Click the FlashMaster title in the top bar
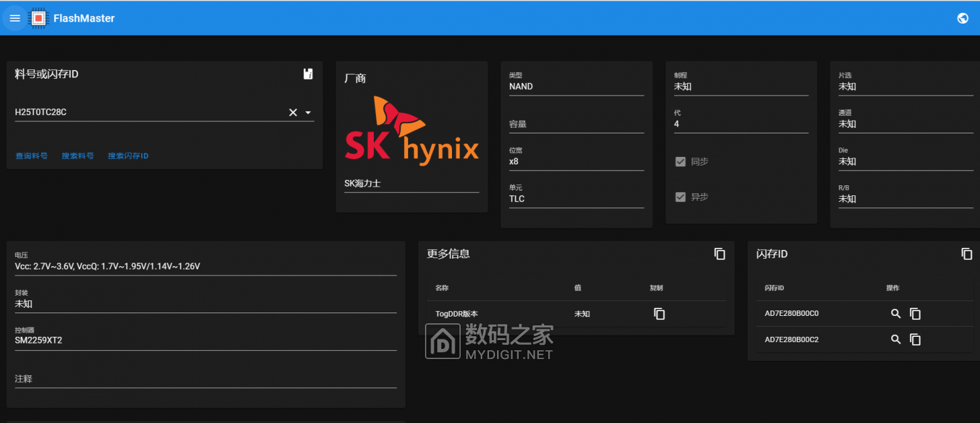980x423 pixels. (85, 18)
